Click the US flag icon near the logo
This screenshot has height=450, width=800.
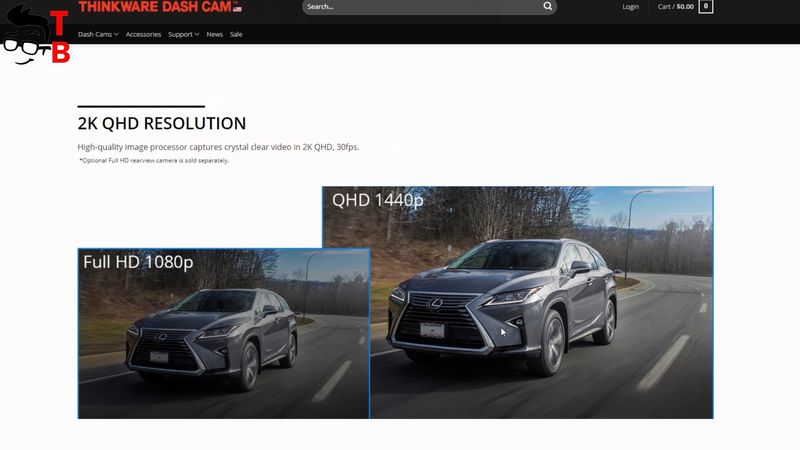point(237,8)
